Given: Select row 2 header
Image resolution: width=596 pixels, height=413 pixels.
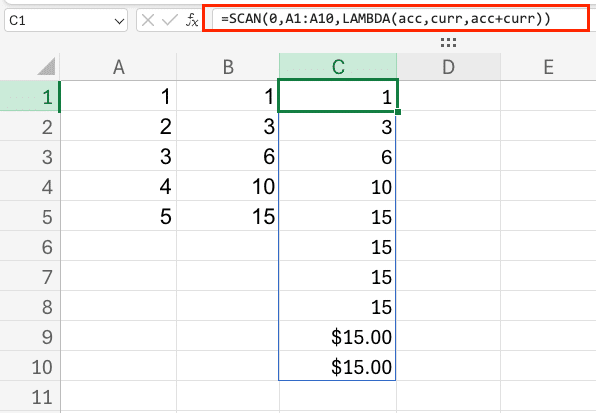Looking at the screenshot, I should click(x=30, y=126).
